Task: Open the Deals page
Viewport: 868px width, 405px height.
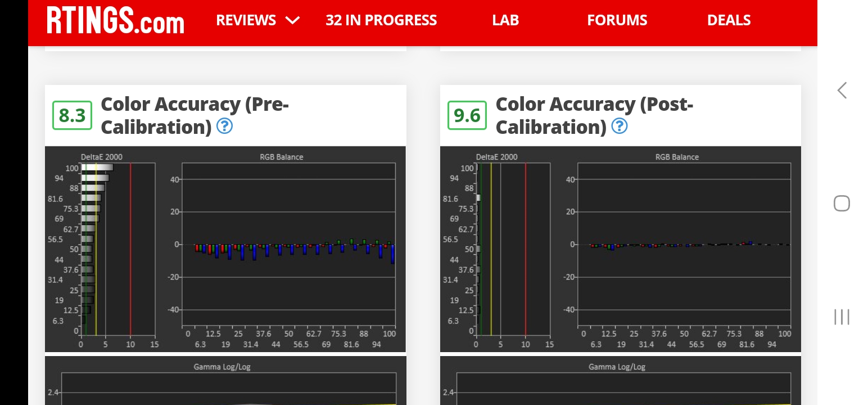Action: tap(729, 20)
